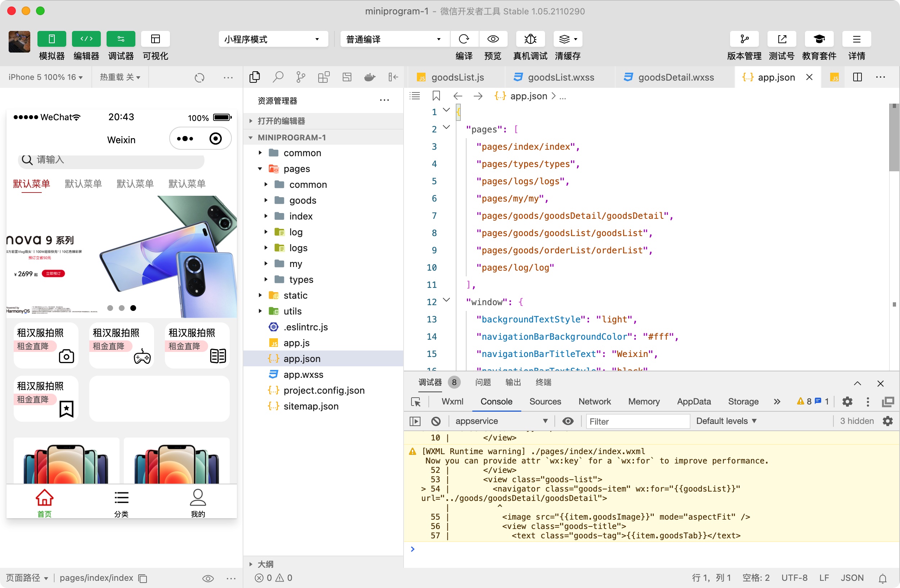
Task: Open the Docker whale icon
Action: [x=370, y=77]
